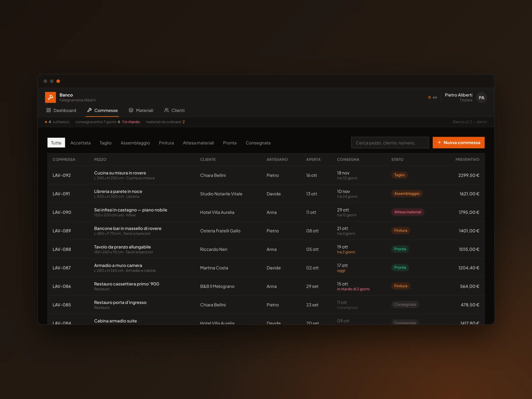The height and width of the screenshot is (399, 532).
Task: Open the Dashboard tab
Action: [x=61, y=110]
